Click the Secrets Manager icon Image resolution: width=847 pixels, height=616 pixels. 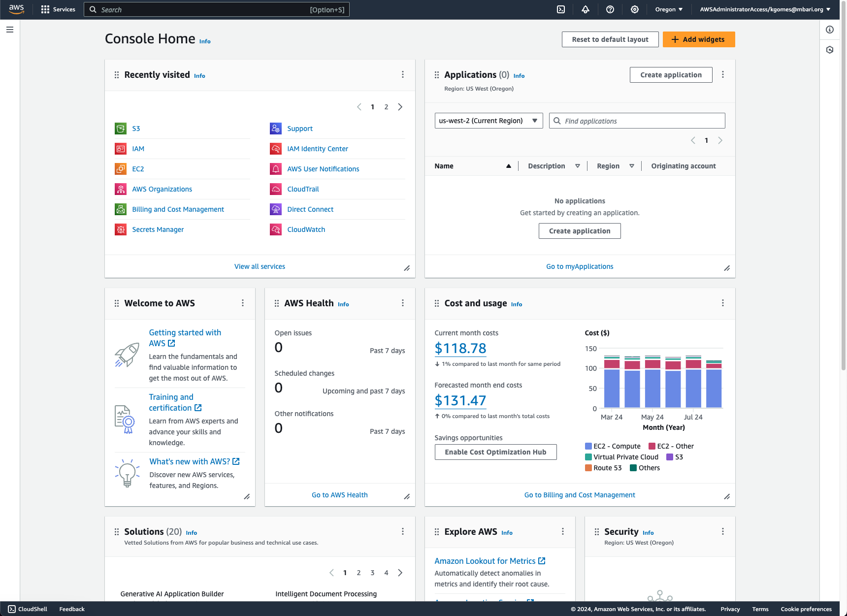[x=121, y=229]
